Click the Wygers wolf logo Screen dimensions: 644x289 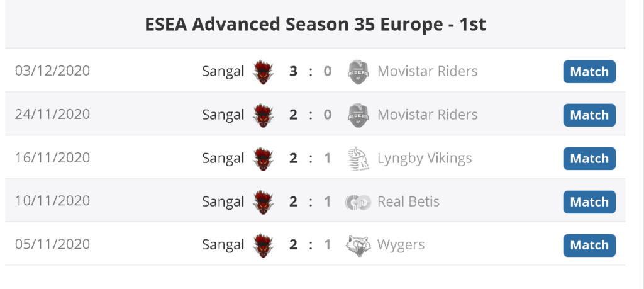tap(357, 245)
